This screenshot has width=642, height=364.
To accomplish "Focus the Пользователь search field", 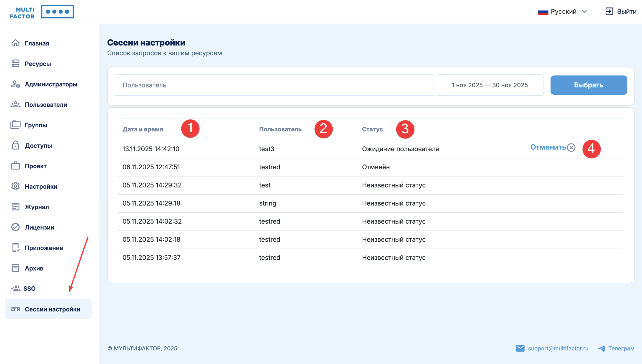I will (x=274, y=85).
